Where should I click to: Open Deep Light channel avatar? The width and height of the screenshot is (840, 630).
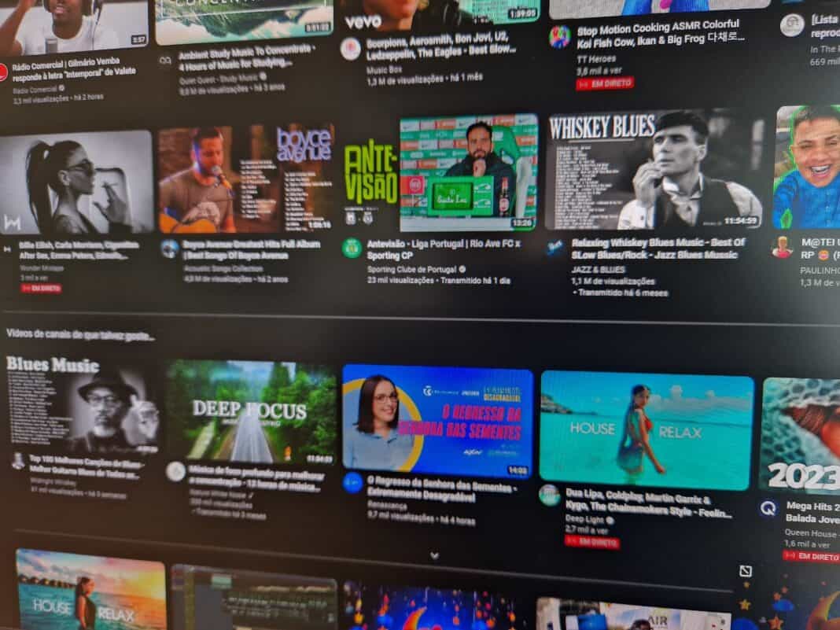pos(550,495)
